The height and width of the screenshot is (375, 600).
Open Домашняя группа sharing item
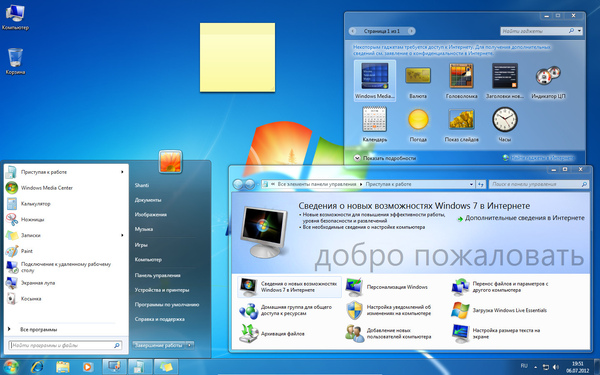click(x=286, y=310)
